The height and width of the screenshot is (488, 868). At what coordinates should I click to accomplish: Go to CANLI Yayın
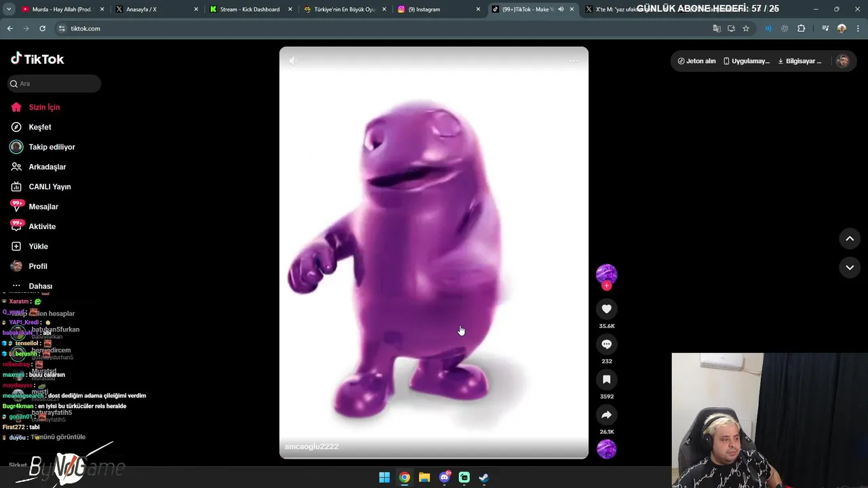coord(50,186)
